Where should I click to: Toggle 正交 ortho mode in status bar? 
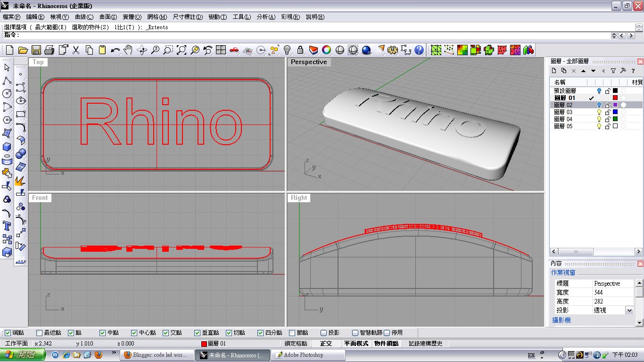(x=326, y=344)
